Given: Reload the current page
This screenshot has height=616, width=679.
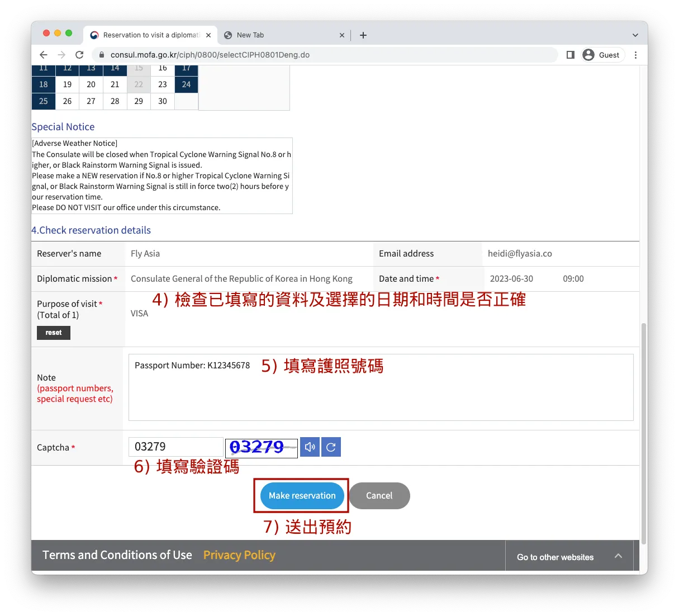Looking at the screenshot, I should click(79, 55).
